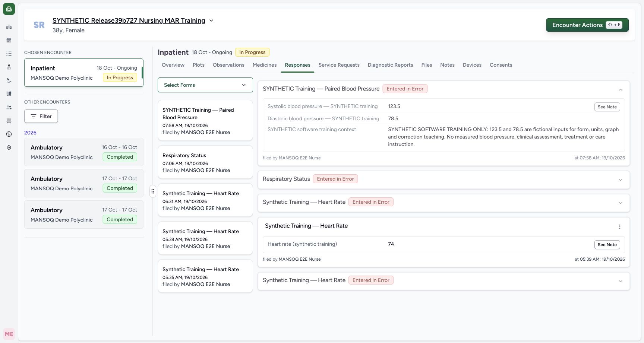
Task: Open three-dot menu on Heart Rate response
Action: (x=620, y=227)
